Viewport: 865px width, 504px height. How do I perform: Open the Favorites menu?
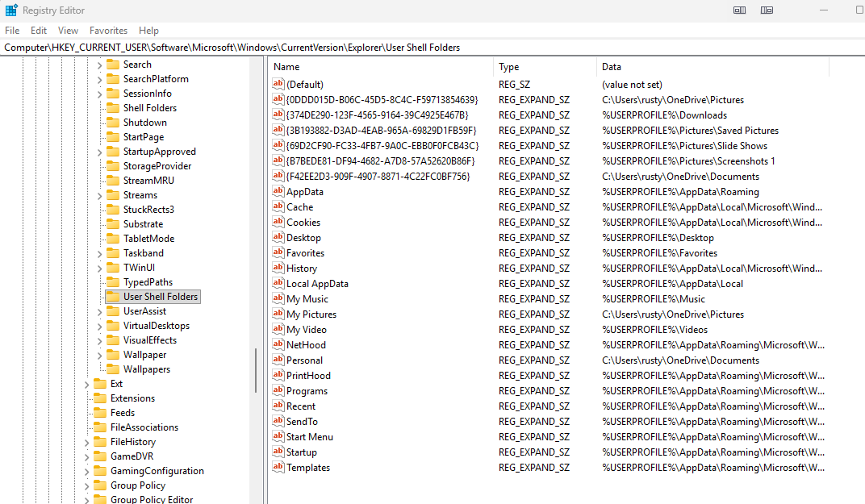(x=108, y=31)
